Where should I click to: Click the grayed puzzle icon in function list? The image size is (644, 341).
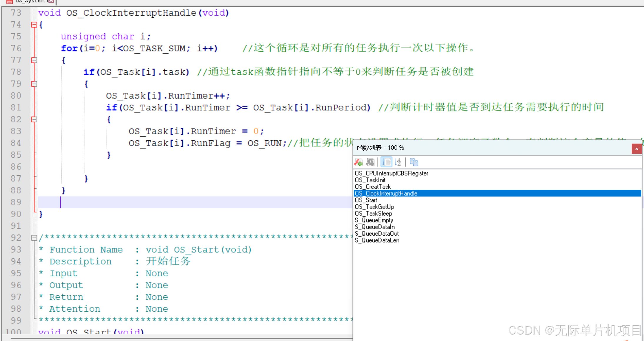pos(370,162)
